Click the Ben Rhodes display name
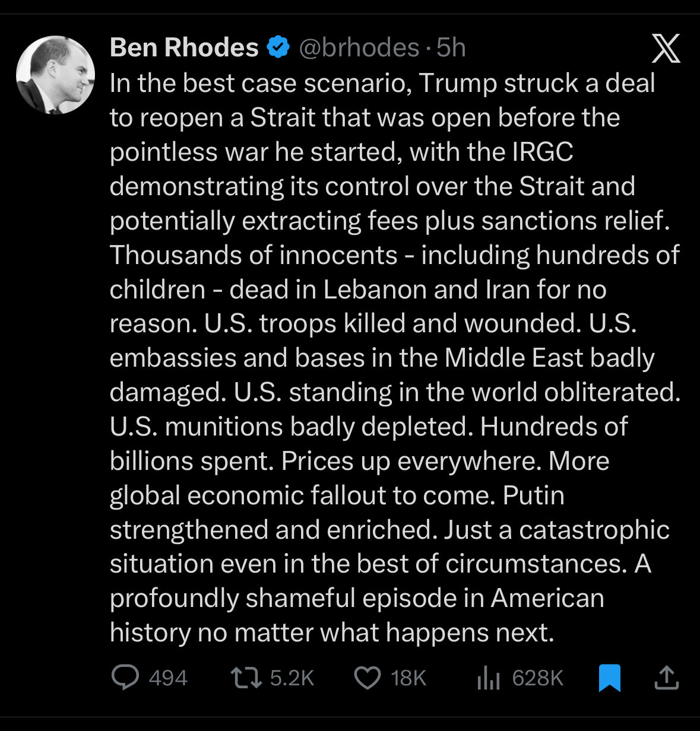The width and height of the screenshot is (700, 731). [x=184, y=47]
